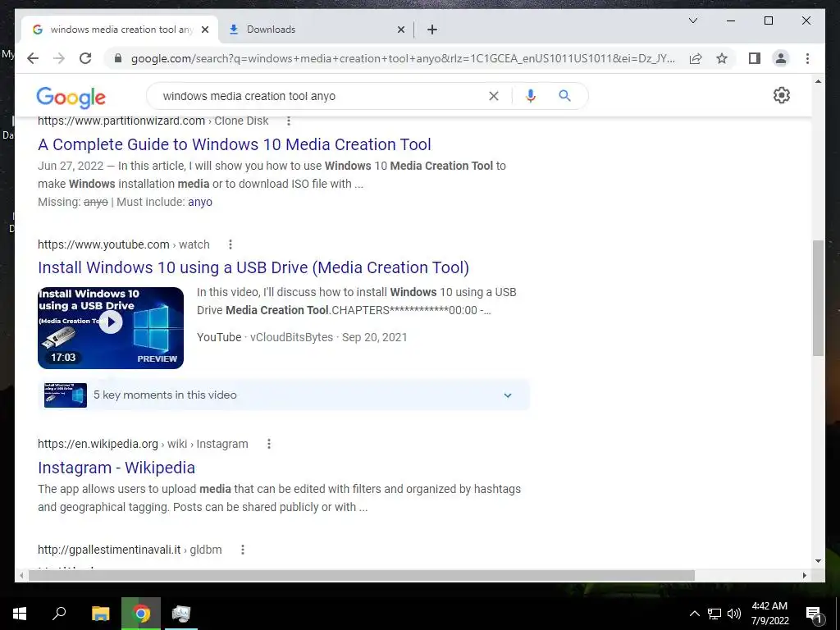The width and height of the screenshot is (840, 630).
Task: Click the horizontal scrollbar thumb
Action: pos(362,575)
